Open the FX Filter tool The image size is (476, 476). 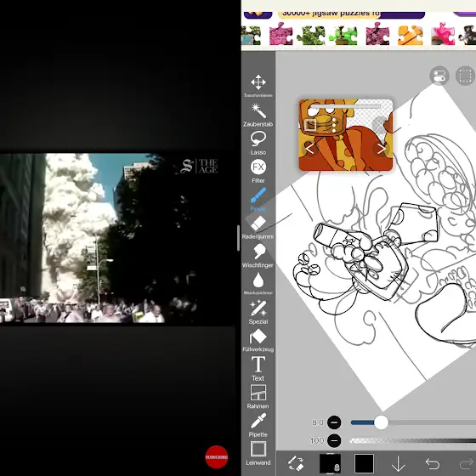pyautogui.click(x=258, y=171)
